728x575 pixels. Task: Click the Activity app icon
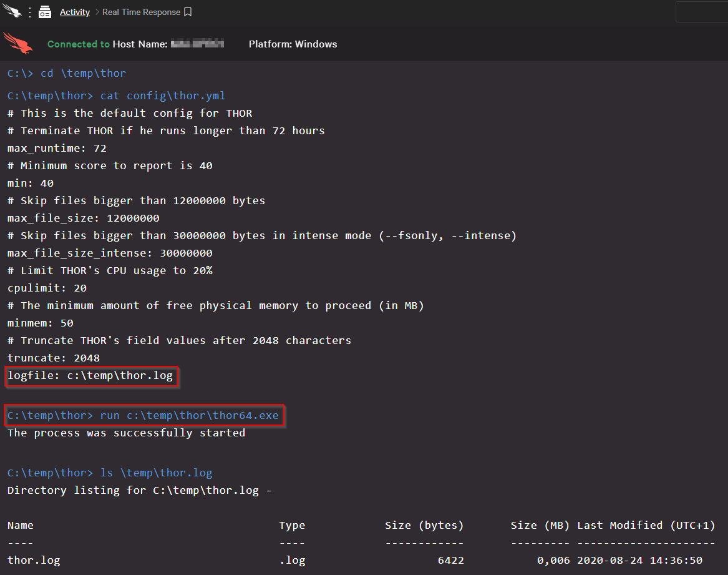click(44, 12)
